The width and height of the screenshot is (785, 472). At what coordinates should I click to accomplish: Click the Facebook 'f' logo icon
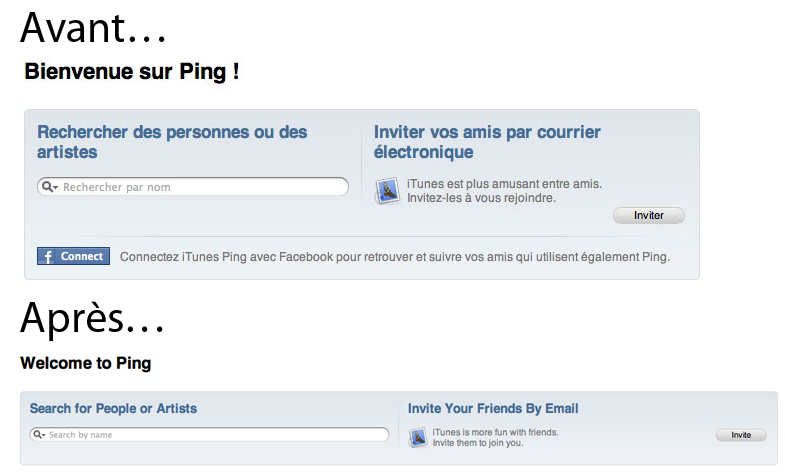47,256
